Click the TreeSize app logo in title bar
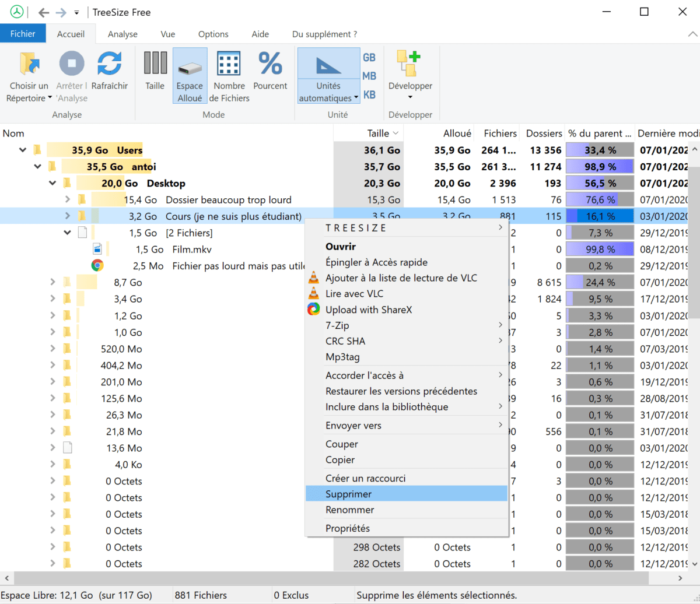 tap(17, 12)
